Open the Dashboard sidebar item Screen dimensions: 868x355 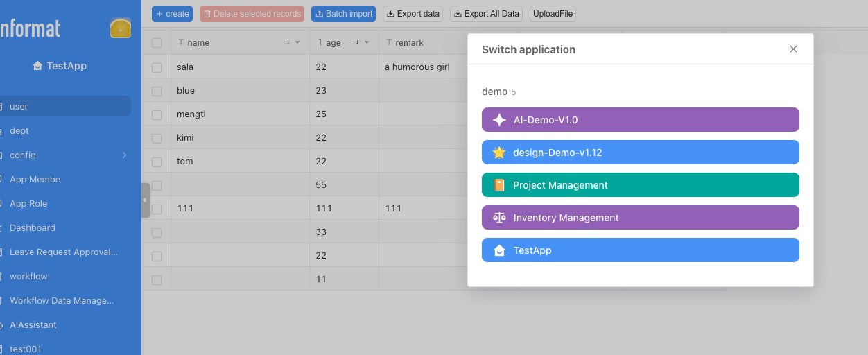click(33, 228)
